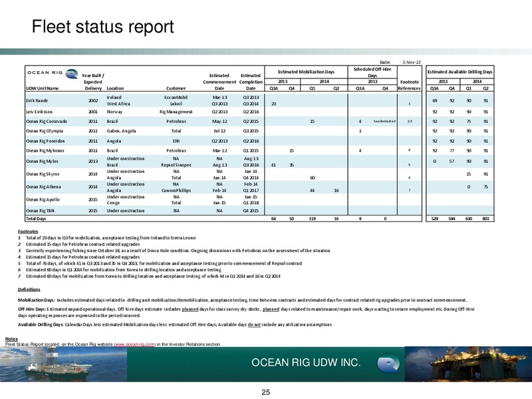The height and width of the screenshot is (399, 532).
Task: Click footnote 5 about Repsol contract
Action: click(x=160, y=263)
